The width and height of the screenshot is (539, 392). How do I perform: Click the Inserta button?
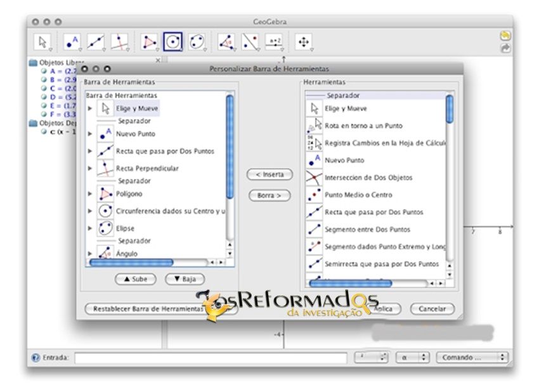coord(269,174)
